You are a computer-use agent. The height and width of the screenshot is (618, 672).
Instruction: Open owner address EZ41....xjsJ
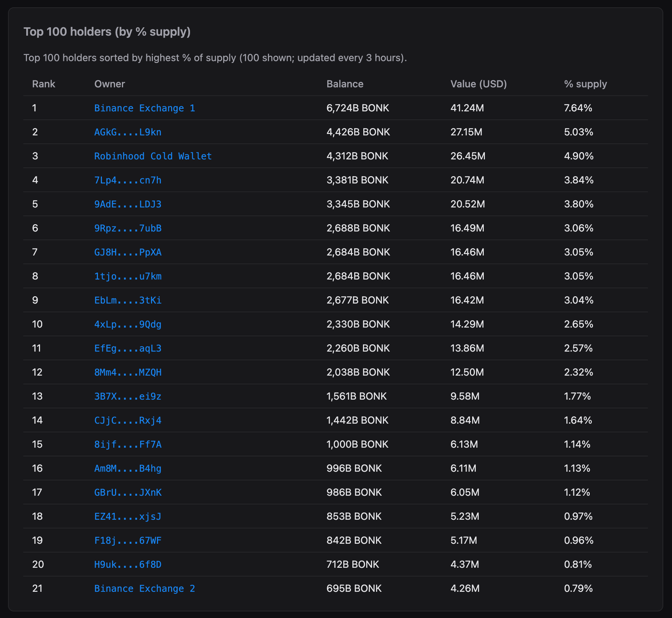(x=128, y=516)
